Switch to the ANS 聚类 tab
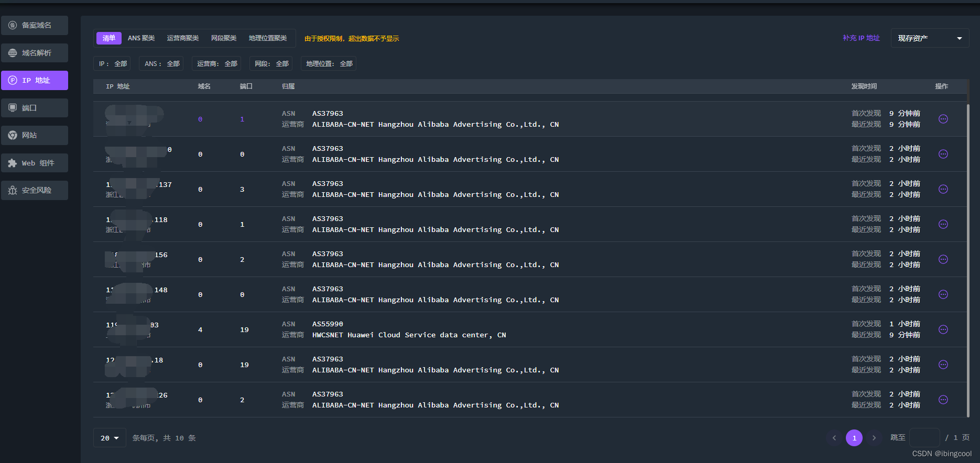The height and width of the screenshot is (463, 980). pos(141,38)
